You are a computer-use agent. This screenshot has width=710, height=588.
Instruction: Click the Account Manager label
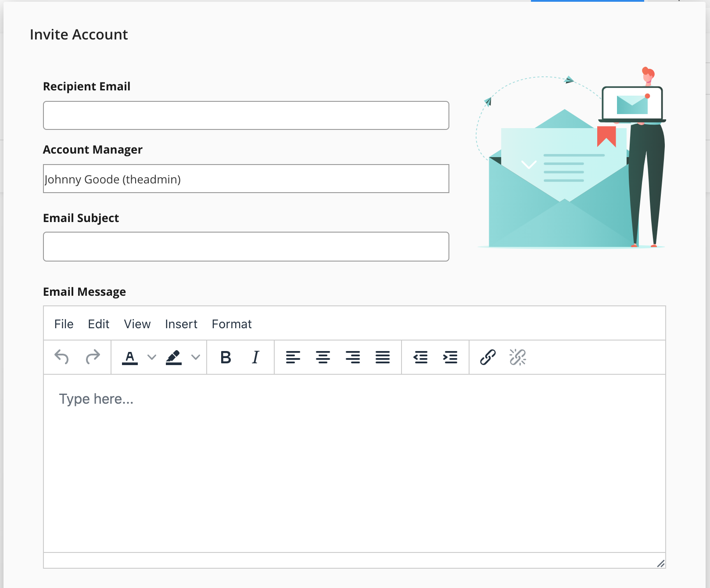click(x=93, y=150)
